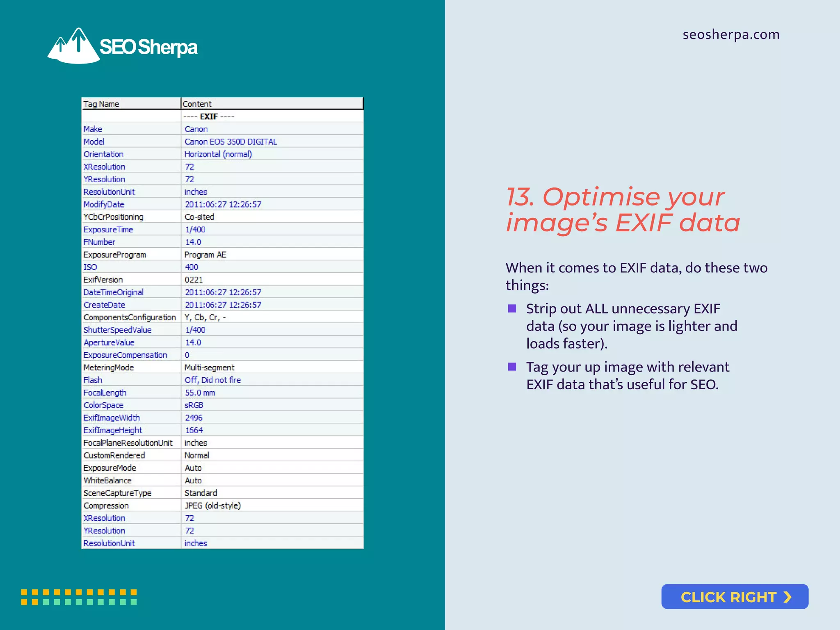Click the 'JPEG (old-style)' value
Image resolution: width=840 pixels, height=630 pixels.
click(x=212, y=506)
